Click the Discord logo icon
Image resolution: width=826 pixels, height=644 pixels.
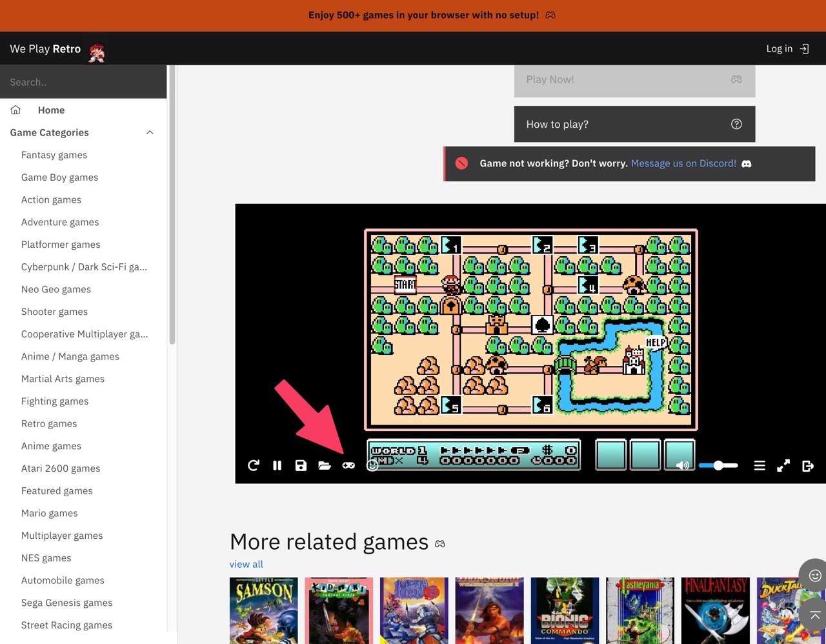coord(747,164)
